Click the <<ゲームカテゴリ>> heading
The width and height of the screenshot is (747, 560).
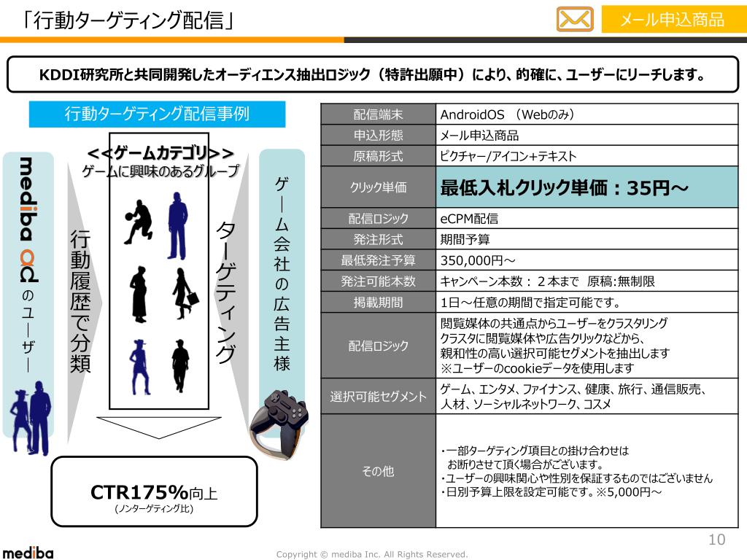160,153
